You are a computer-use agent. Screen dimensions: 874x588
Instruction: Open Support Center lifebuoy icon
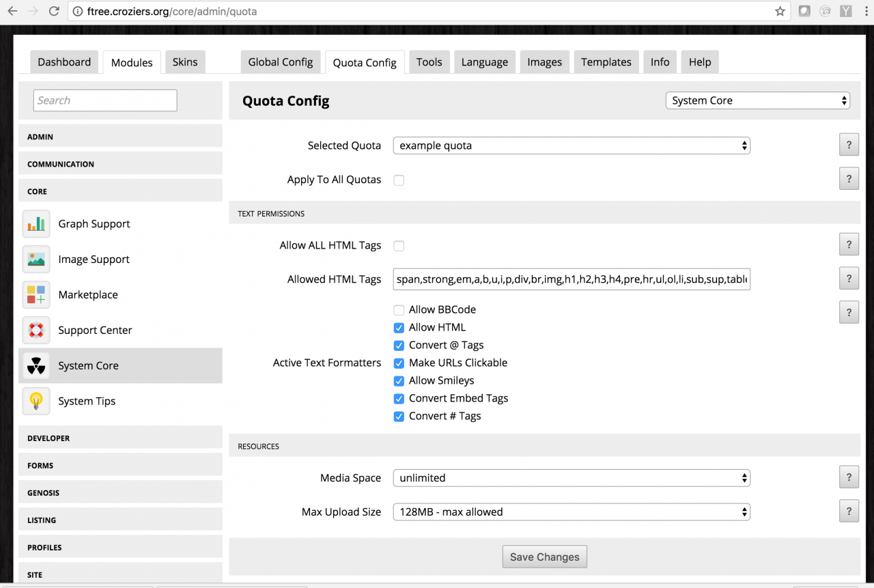tap(36, 331)
